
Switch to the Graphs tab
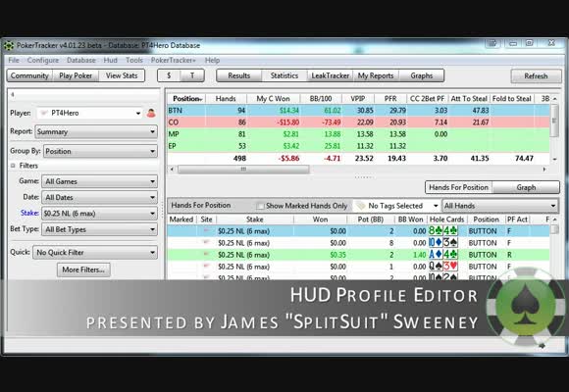pyautogui.click(x=421, y=75)
